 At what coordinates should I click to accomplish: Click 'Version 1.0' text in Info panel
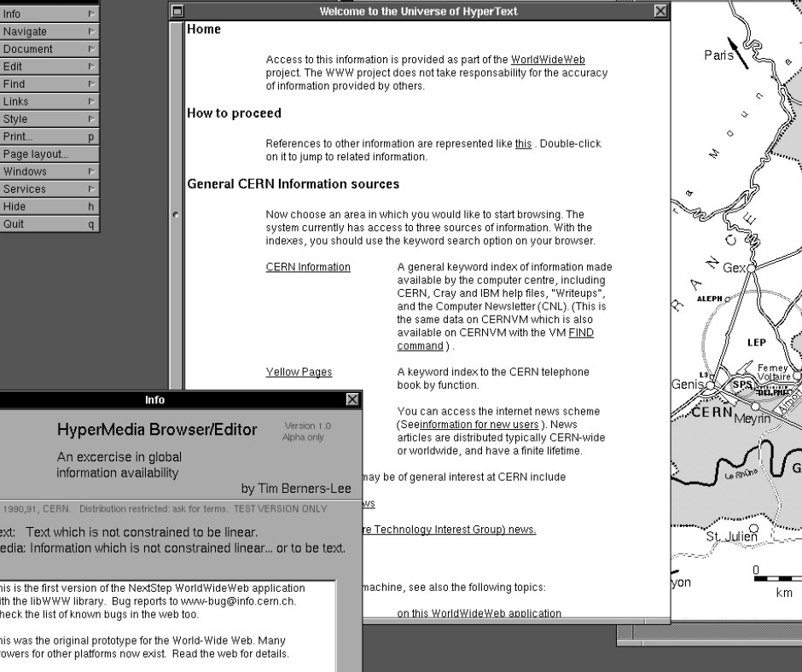click(x=308, y=426)
